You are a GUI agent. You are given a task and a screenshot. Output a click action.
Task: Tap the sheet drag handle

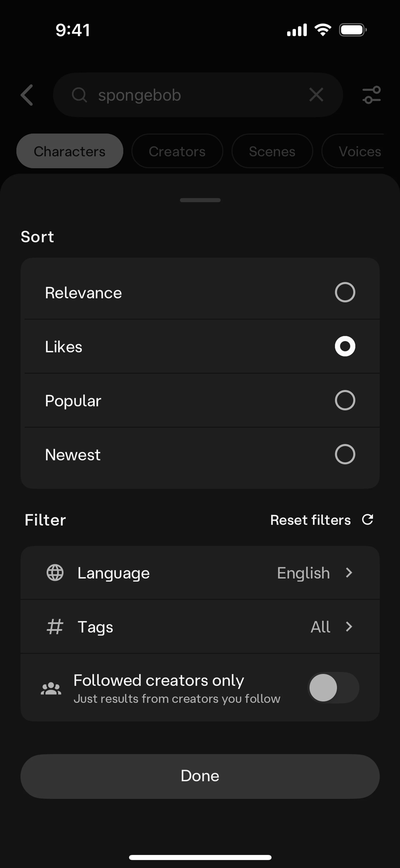[x=200, y=200]
